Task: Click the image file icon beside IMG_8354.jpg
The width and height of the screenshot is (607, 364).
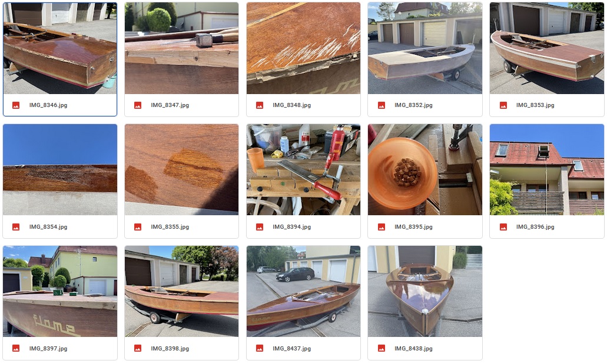Action: (x=16, y=227)
